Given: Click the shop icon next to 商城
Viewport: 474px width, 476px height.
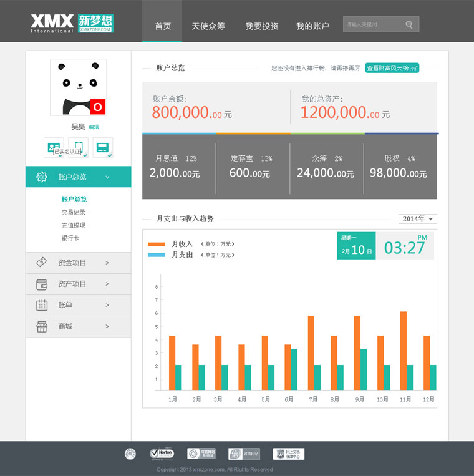Looking at the screenshot, I should [42, 326].
